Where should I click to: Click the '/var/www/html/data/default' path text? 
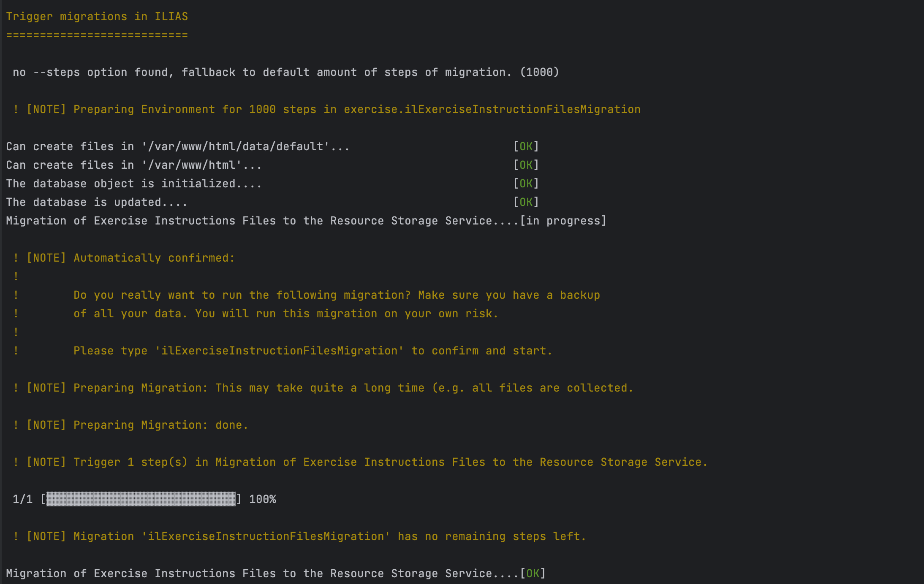235,146
